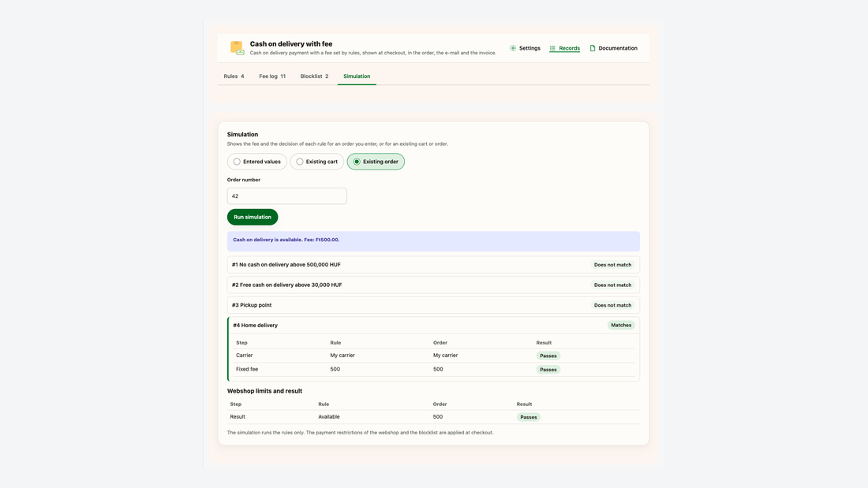Click the Matches badge on Home delivery
The image size is (868, 488).
(x=620, y=326)
